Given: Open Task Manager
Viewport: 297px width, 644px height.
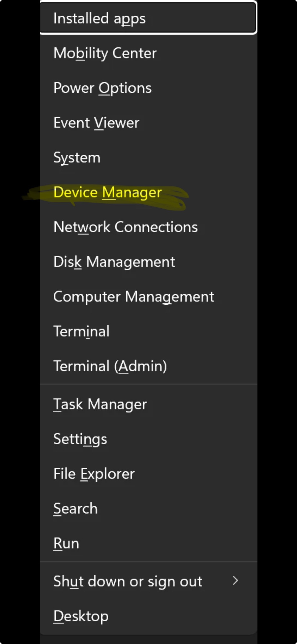Looking at the screenshot, I should tap(100, 404).
